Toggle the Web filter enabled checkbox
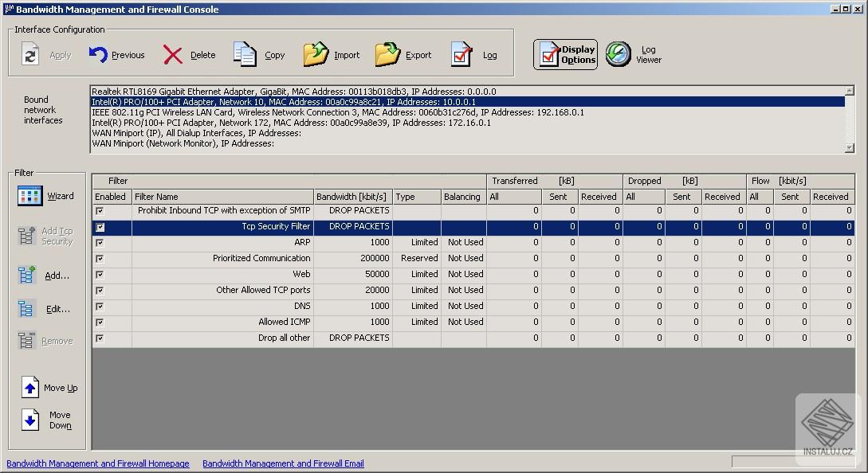Screen dimensions: 868x473 (99, 274)
